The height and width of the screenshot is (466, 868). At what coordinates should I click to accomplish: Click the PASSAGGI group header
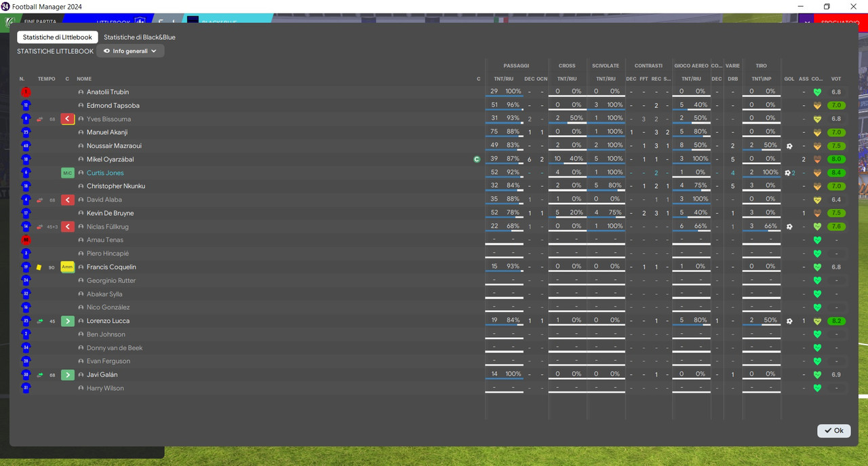click(x=516, y=66)
